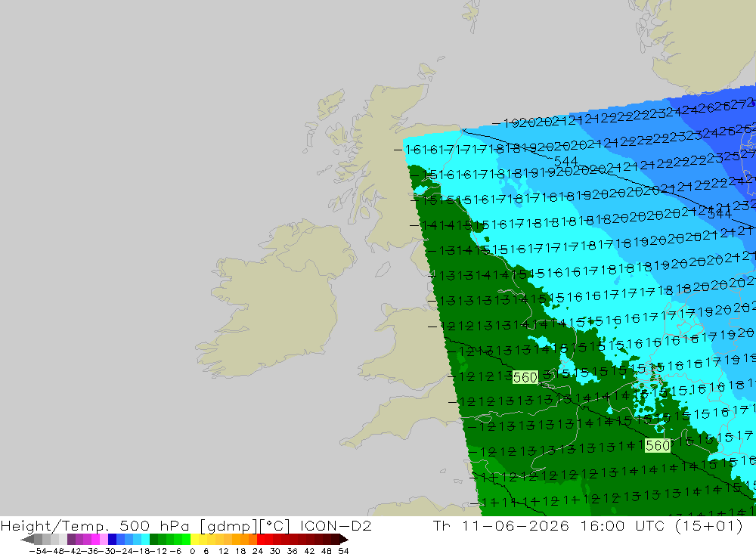The width and height of the screenshot is (756, 554).
Task: Click the dark right arrow end of the color bar
Action: pyautogui.click(x=344, y=539)
